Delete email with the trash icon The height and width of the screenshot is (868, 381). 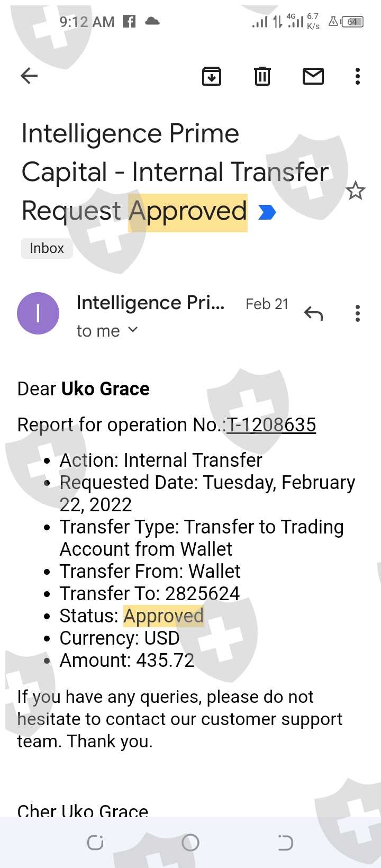click(x=262, y=76)
